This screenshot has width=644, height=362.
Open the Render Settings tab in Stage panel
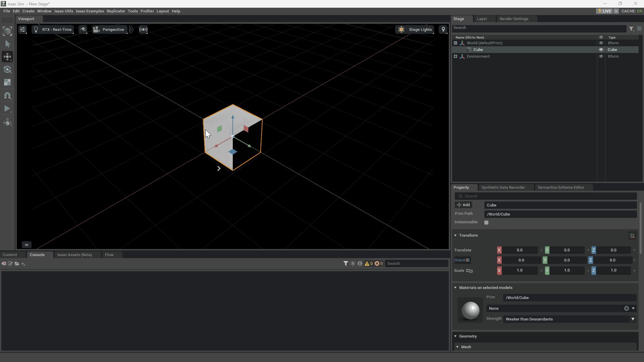514,18
